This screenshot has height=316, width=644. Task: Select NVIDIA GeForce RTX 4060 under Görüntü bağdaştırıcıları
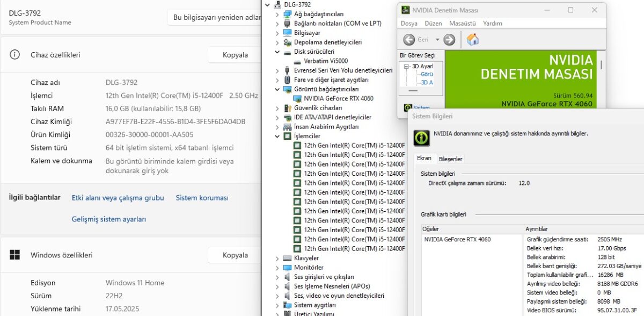tap(339, 98)
